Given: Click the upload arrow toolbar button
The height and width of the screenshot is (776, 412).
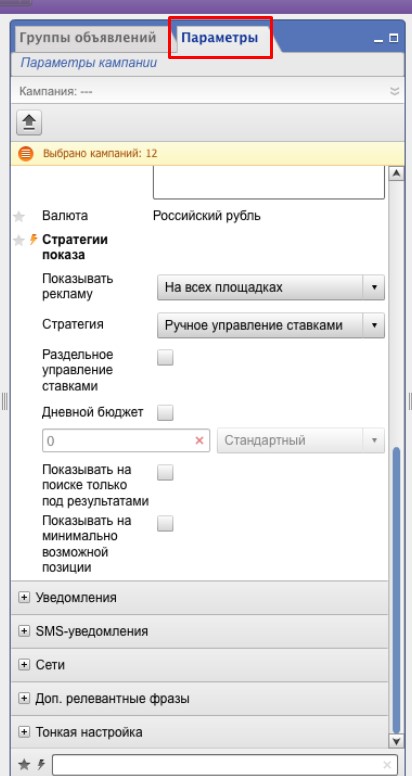Looking at the screenshot, I should [29, 122].
